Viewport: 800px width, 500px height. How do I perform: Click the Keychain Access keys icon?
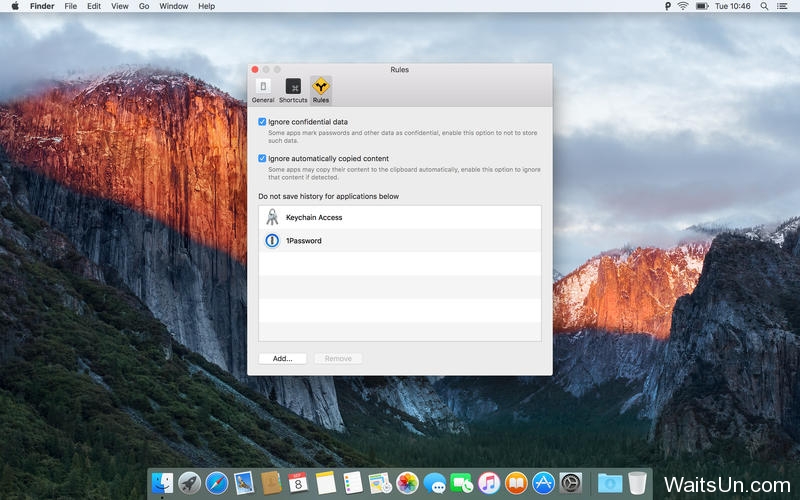coord(272,217)
